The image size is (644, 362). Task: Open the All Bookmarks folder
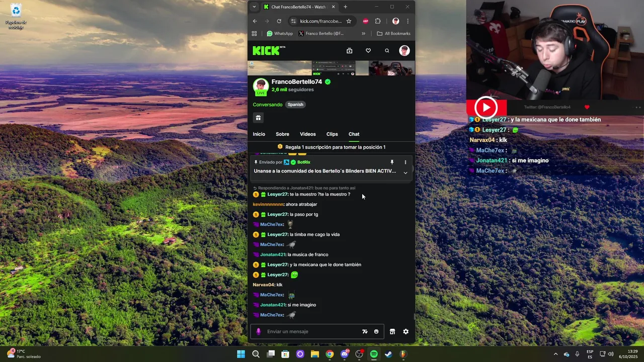click(x=394, y=34)
